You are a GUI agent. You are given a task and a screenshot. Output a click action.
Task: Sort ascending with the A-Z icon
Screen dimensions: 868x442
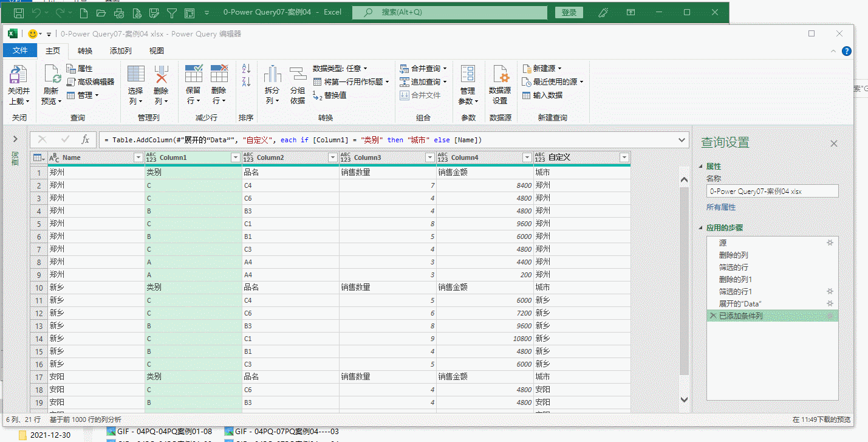click(247, 69)
